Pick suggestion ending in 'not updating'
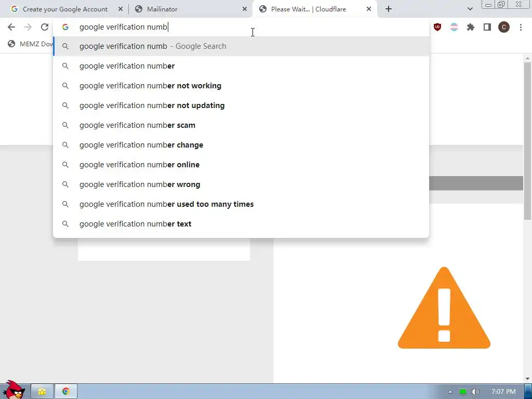 [x=241, y=105]
